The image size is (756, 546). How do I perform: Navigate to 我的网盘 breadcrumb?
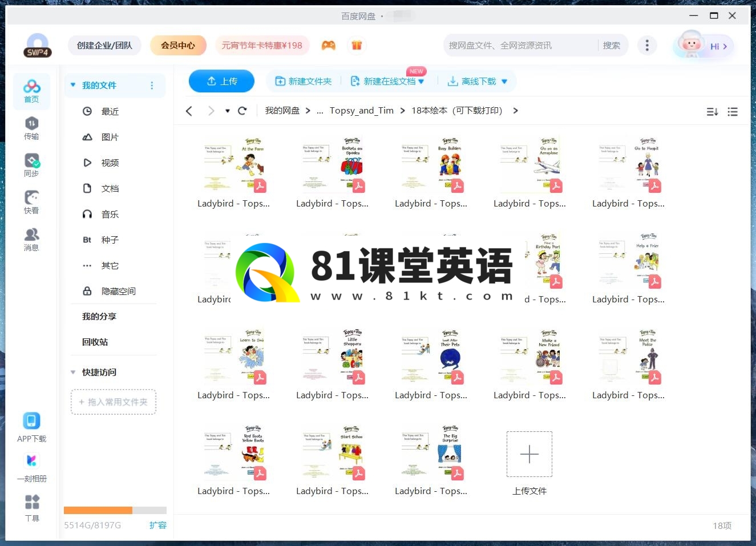coord(282,111)
